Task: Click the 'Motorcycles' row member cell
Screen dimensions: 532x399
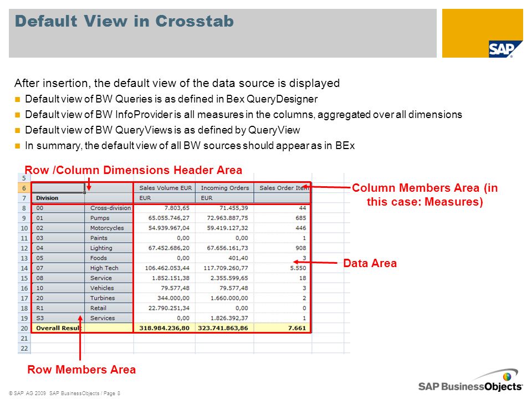Action: click(x=109, y=228)
